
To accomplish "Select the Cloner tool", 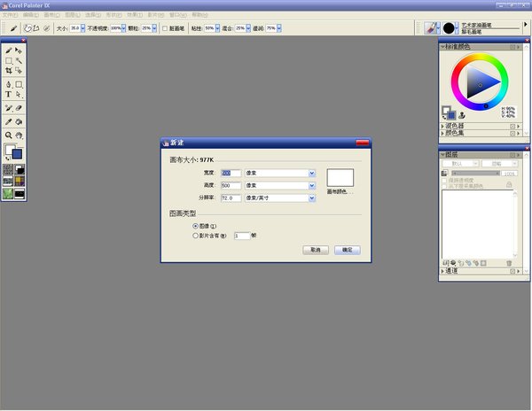I will (x=9, y=108).
